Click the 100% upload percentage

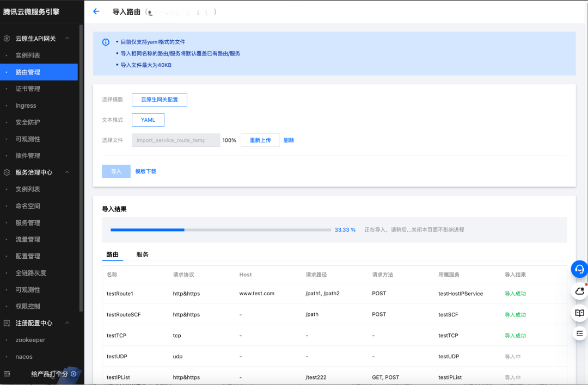click(229, 140)
